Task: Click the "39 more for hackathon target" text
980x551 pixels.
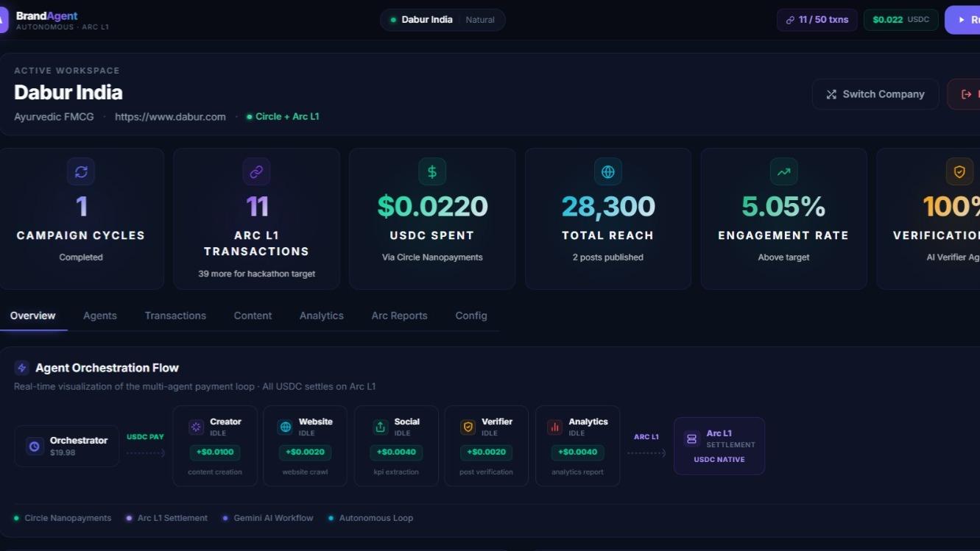Action: point(256,274)
